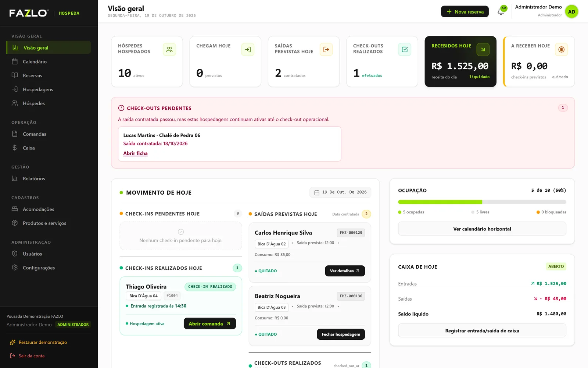
Task: Create a Nova reserva
Action: [465, 11]
